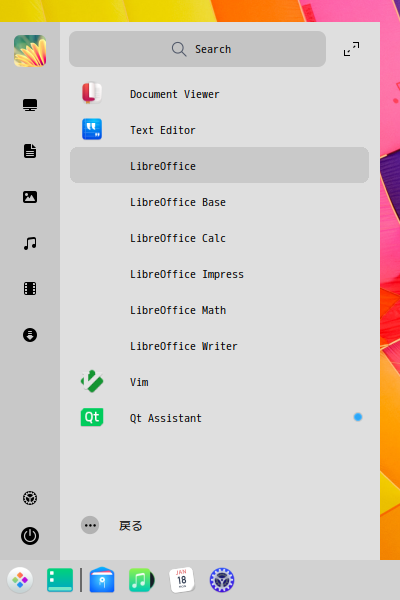Screen dimensions: 400x600
Task: Open the Documents sidebar shortcut
Action: [x=30, y=151]
